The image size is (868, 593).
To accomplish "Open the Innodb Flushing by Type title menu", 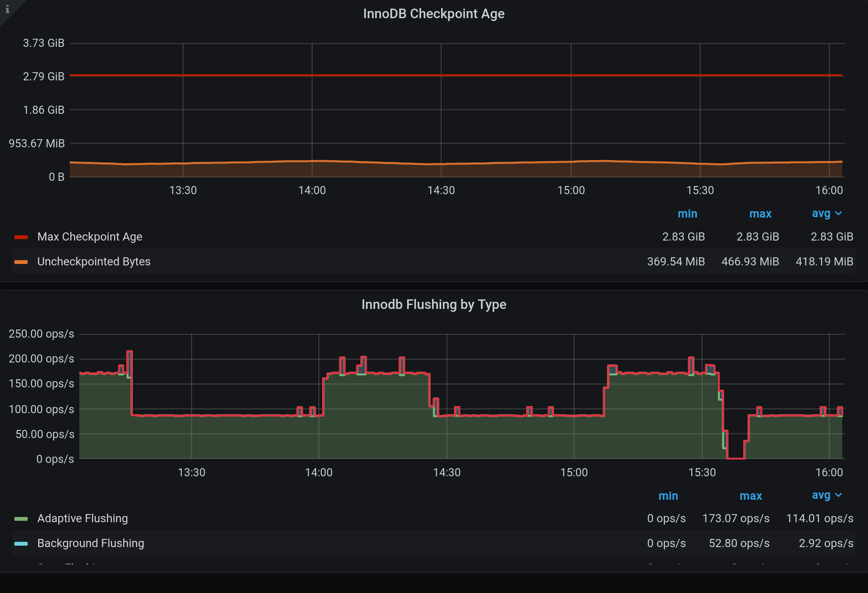I will point(434,305).
